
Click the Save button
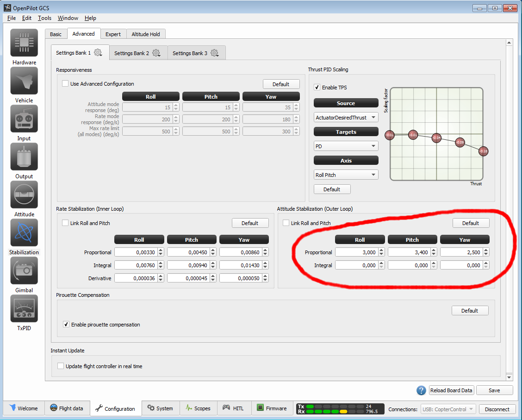(494, 390)
